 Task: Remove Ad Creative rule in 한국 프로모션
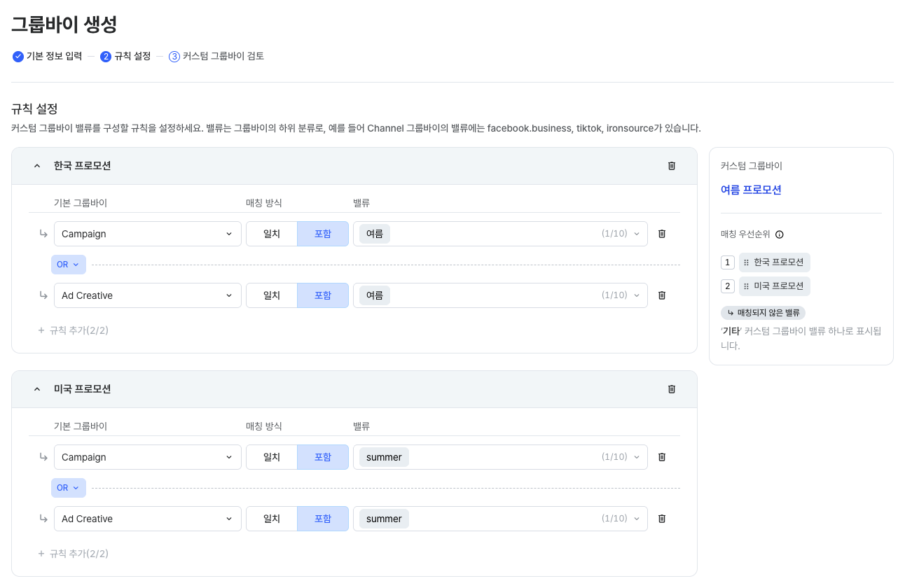point(662,295)
